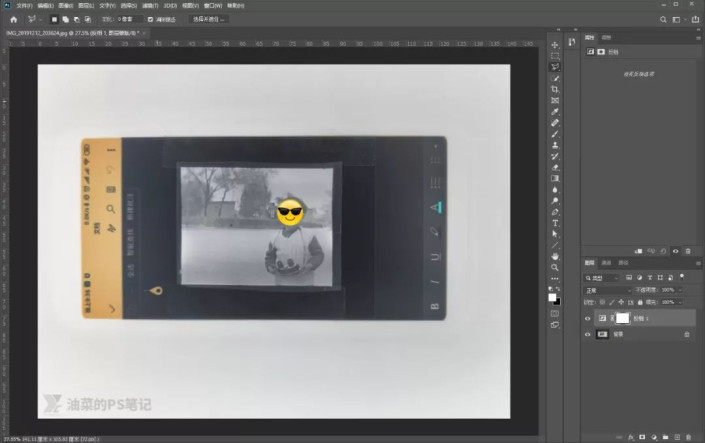
Task: Create a new group folder icon
Action: 665,437
